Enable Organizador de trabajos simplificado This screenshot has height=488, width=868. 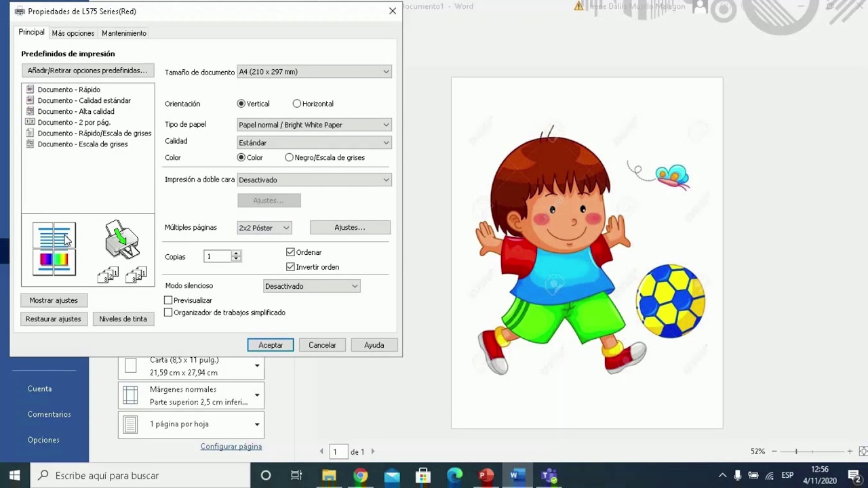pos(225,312)
